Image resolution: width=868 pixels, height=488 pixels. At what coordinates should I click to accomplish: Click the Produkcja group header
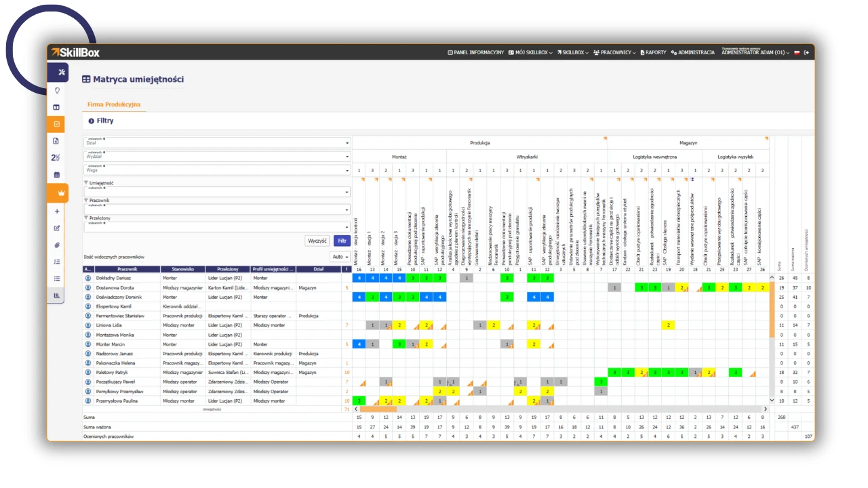[479, 143]
